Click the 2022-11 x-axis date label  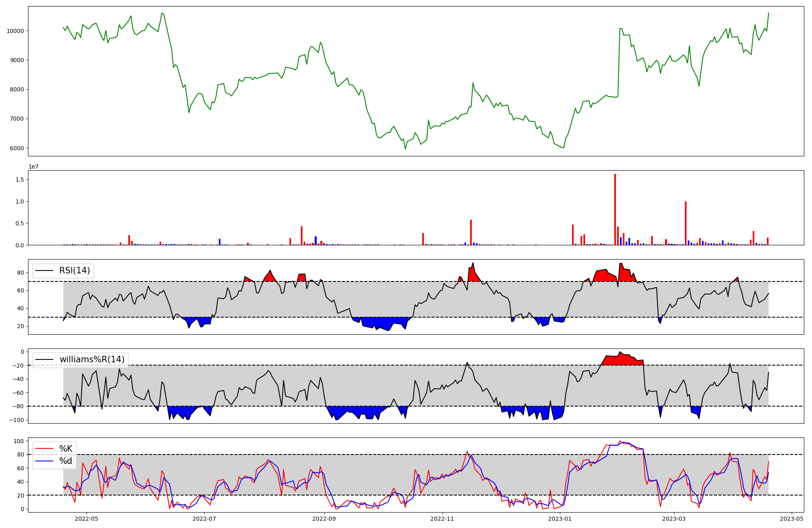coord(442,519)
